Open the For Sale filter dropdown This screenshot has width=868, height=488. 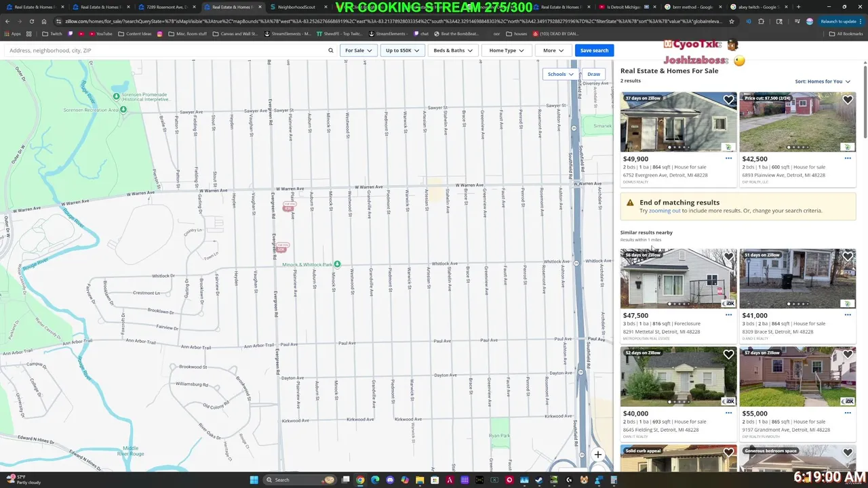click(358, 50)
